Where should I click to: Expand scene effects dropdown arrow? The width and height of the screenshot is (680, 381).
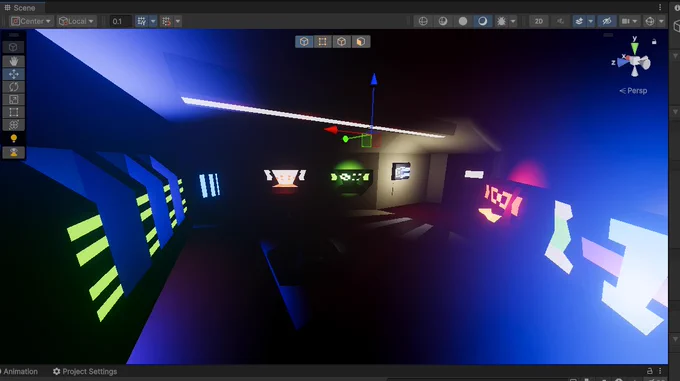click(591, 21)
